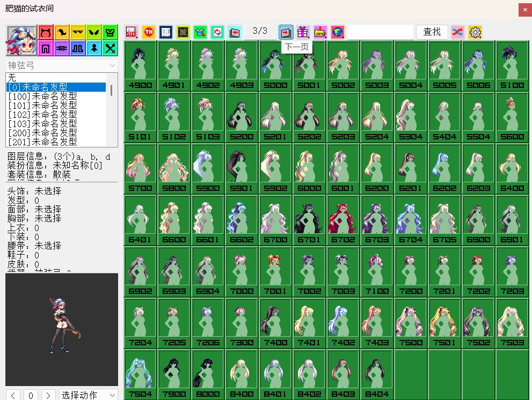
Task: Select the hair category icon (red)
Action: pyautogui.click(x=46, y=32)
